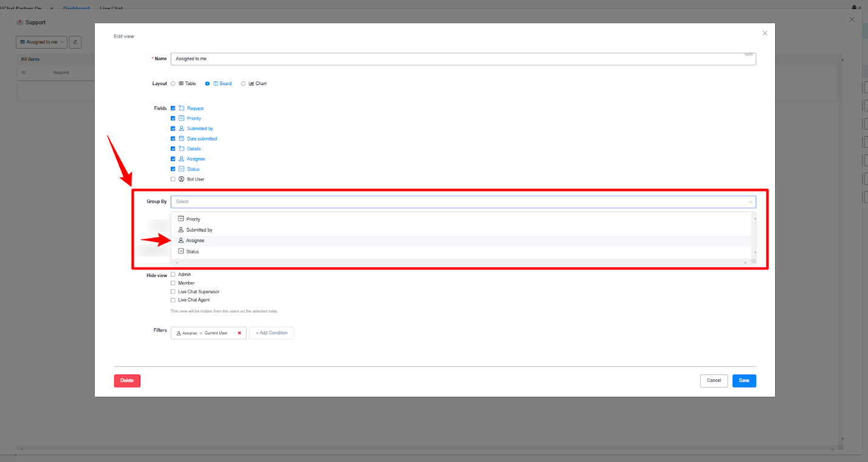Click the Chart layout icon
This screenshot has height=462, width=868.
(251, 83)
